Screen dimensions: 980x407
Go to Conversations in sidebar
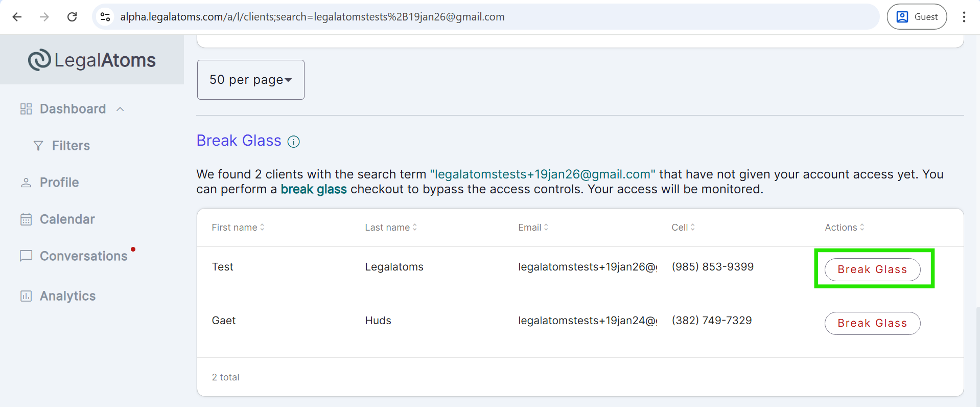83,256
